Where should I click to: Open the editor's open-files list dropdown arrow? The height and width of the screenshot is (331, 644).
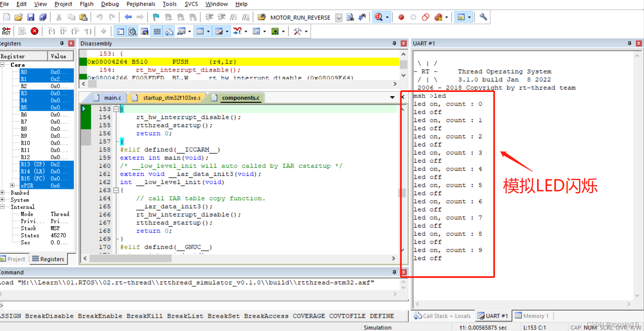[x=392, y=97]
